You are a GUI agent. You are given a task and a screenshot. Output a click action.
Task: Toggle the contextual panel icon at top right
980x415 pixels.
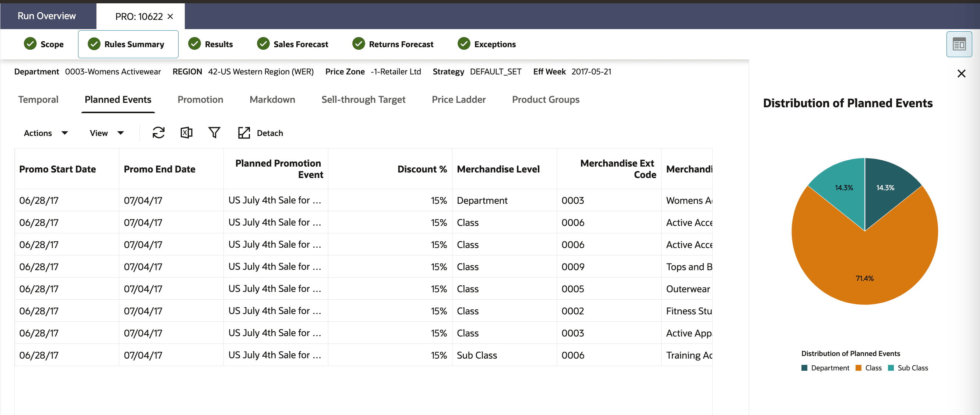pos(959,45)
